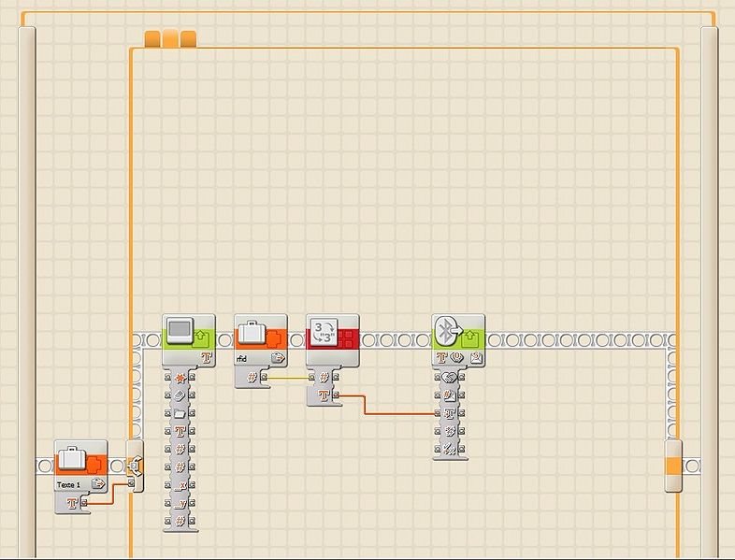
Task: Select the first Switch case tab
Action: click(x=152, y=38)
